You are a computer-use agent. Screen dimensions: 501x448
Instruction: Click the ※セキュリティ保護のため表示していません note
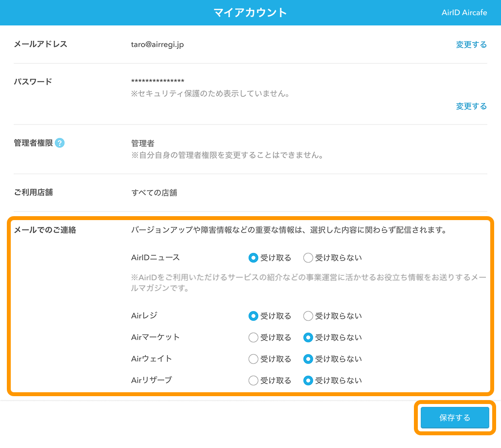point(210,93)
